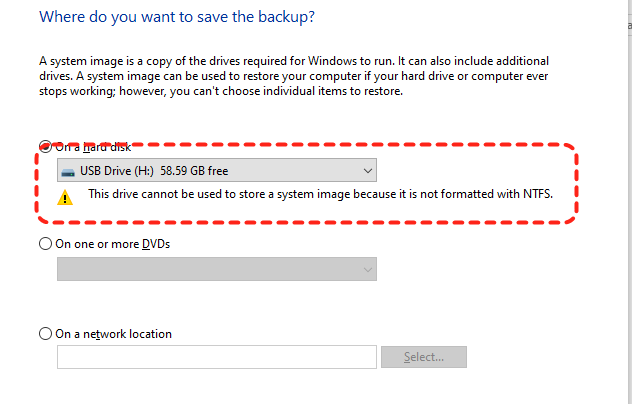
Task: Click the chevron arrow of the DVD dropdown
Action: (x=367, y=268)
